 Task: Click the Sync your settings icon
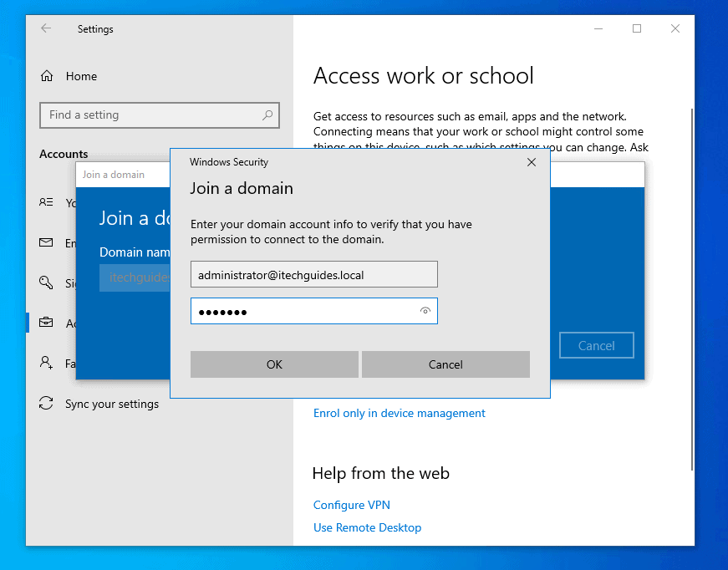pyautogui.click(x=46, y=403)
